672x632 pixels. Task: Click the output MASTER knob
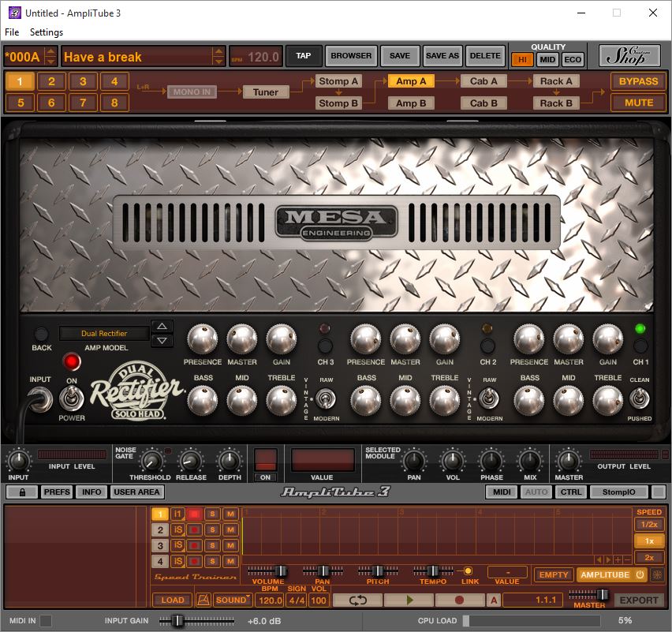click(x=569, y=461)
